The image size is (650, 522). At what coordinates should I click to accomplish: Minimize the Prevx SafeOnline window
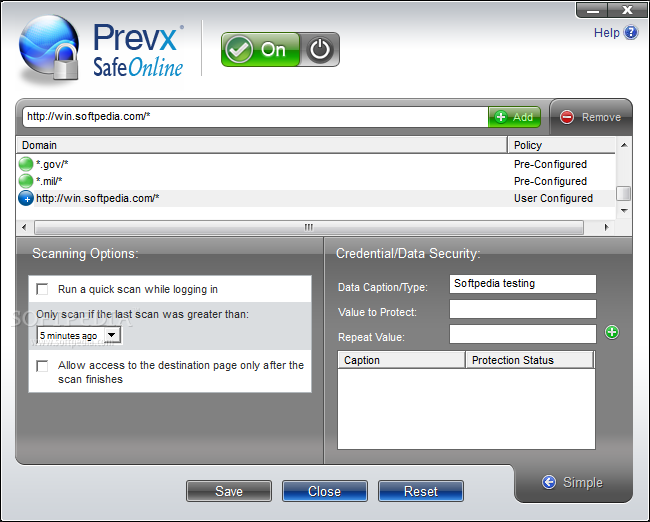pyautogui.click(x=592, y=10)
